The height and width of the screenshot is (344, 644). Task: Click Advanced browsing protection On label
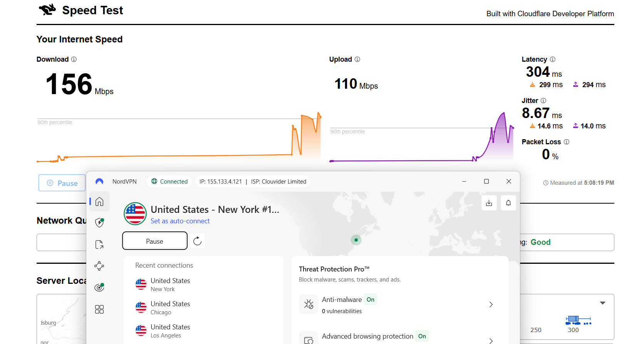[x=422, y=336]
